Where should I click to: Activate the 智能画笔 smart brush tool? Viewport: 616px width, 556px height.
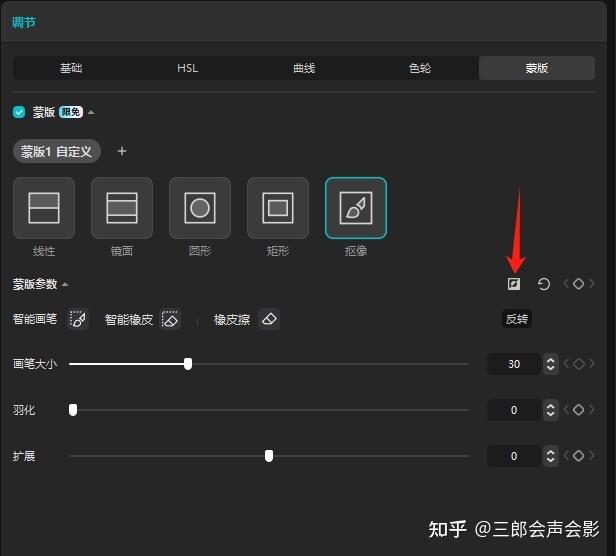click(78, 319)
